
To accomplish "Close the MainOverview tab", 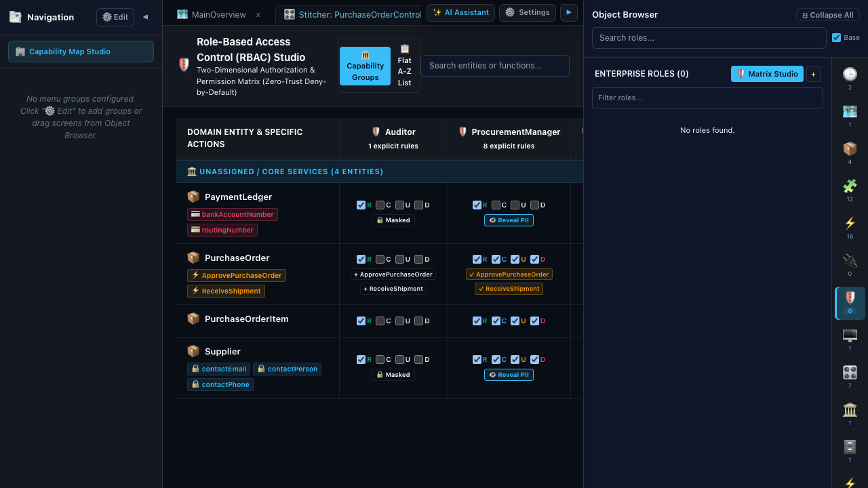I will [258, 15].
